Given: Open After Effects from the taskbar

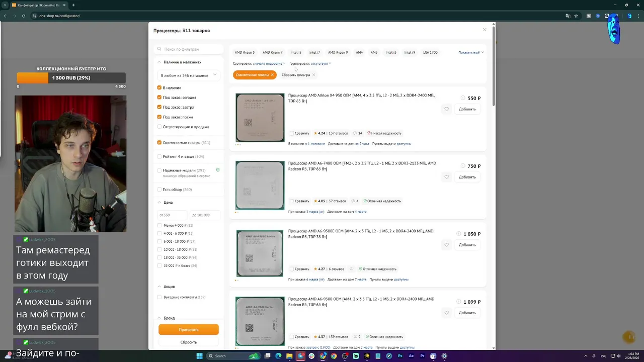Looking at the screenshot, I should pyautogui.click(x=411, y=356).
